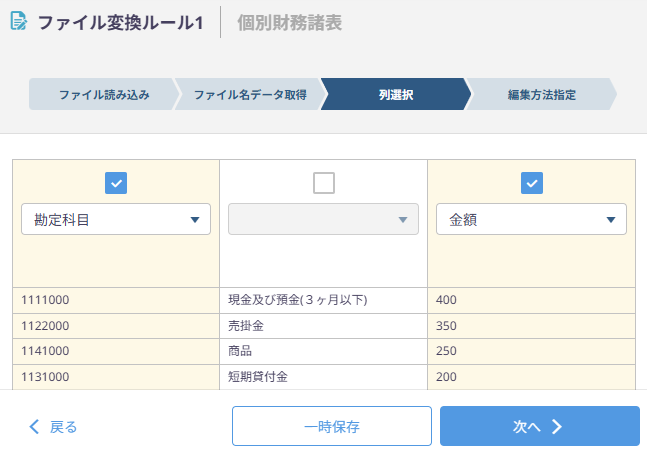This screenshot has height=451, width=647.
Task: Select cell 売掛金
Action: (x=324, y=326)
